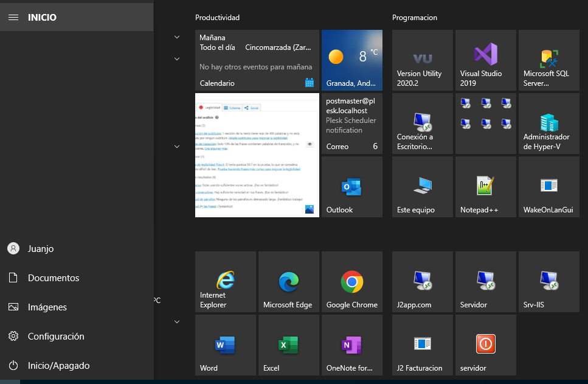Open the Juanjo user account menu

(77, 248)
